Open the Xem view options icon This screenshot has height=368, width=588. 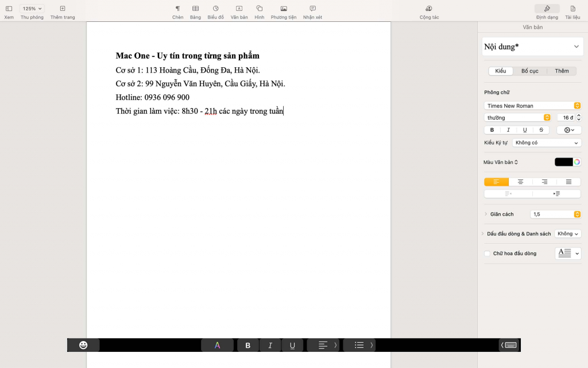tap(9, 8)
